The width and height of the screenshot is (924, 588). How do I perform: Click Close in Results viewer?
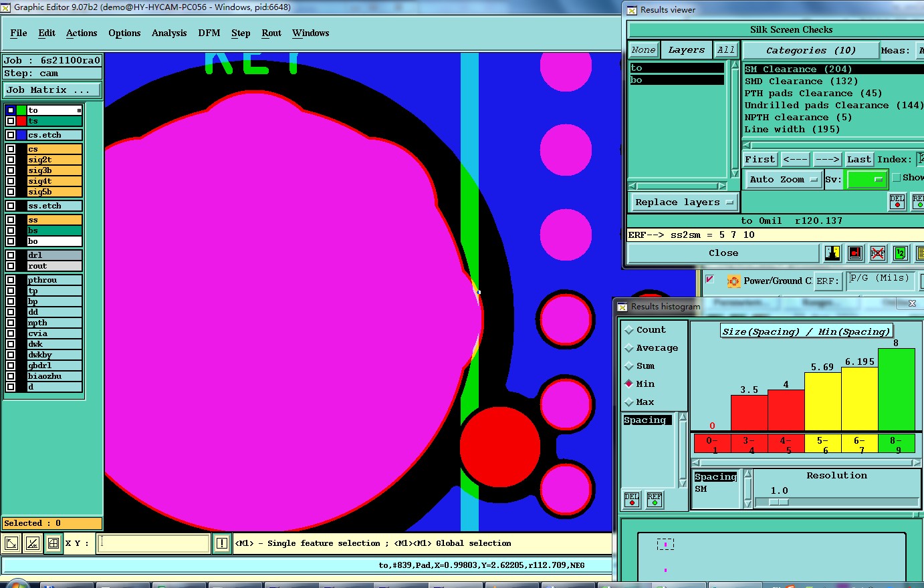pyautogui.click(x=723, y=253)
